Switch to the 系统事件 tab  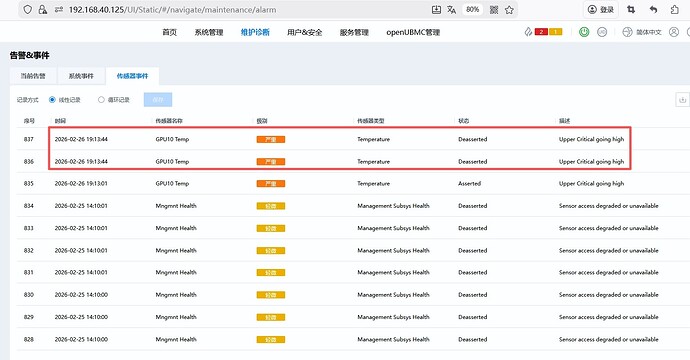(81, 76)
